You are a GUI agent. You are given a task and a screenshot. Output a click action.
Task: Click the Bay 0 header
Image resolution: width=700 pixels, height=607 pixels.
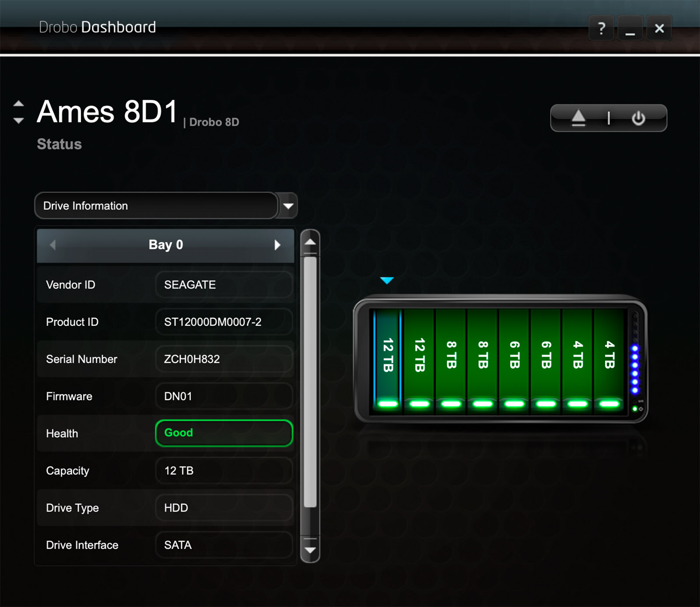[165, 245]
